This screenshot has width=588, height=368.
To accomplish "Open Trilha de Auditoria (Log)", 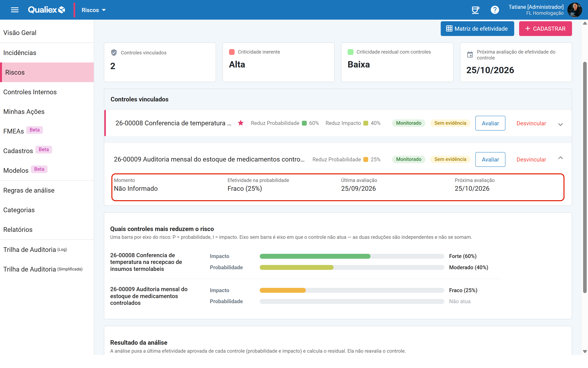I will pos(47,249).
